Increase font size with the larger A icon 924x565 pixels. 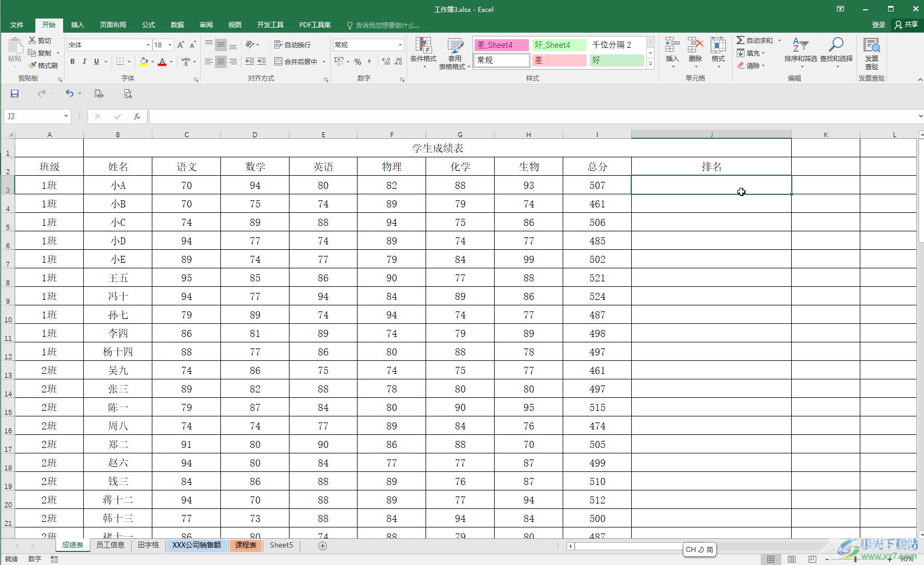click(x=181, y=45)
